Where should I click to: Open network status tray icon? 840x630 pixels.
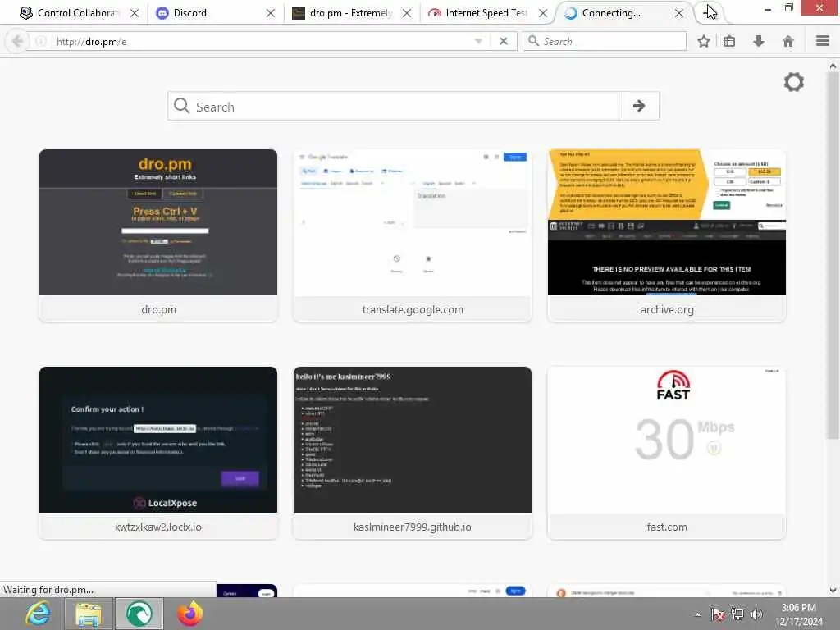point(737,614)
